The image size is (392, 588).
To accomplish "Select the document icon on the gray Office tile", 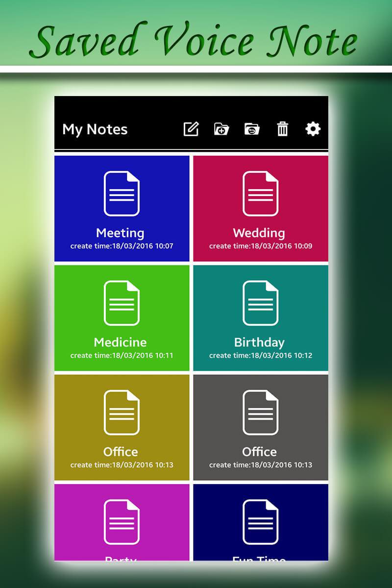I will click(x=261, y=412).
